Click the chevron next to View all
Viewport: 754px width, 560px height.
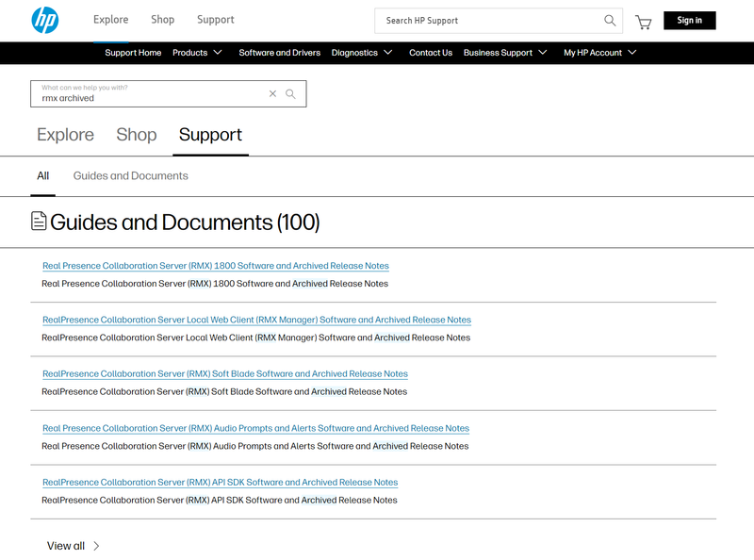94,545
